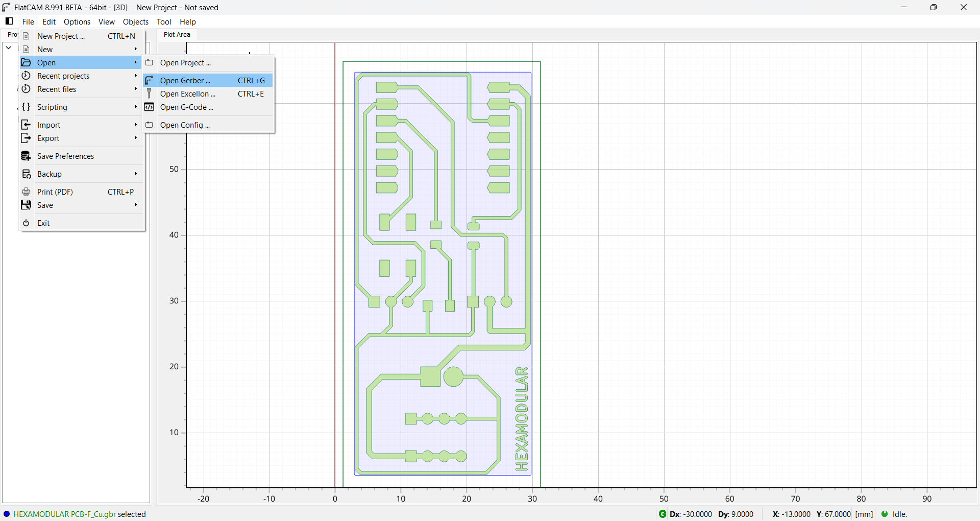Click the Open Gerber icon in the submenu
Viewport: 980px width, 521px height.
[149, 81]
